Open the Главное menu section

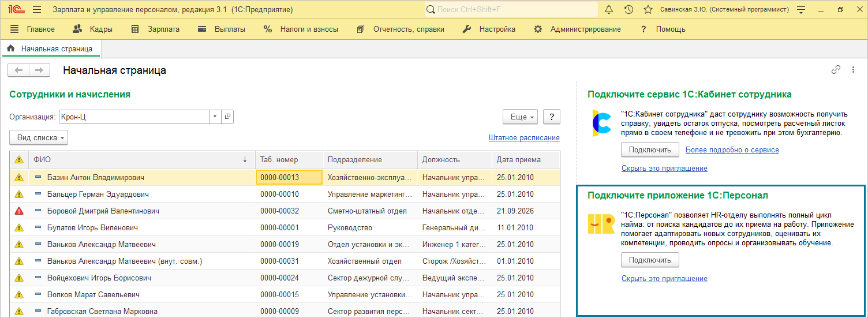32,29
